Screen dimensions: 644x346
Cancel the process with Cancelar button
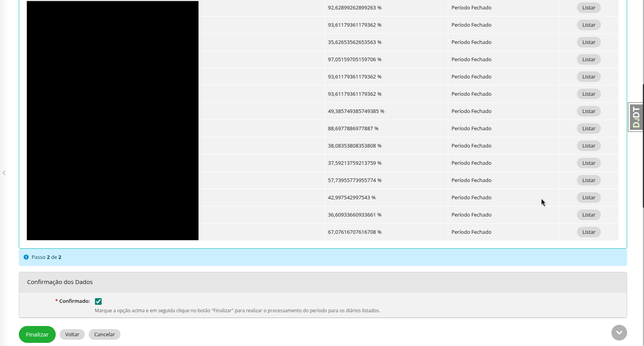[x=104, y=335]
